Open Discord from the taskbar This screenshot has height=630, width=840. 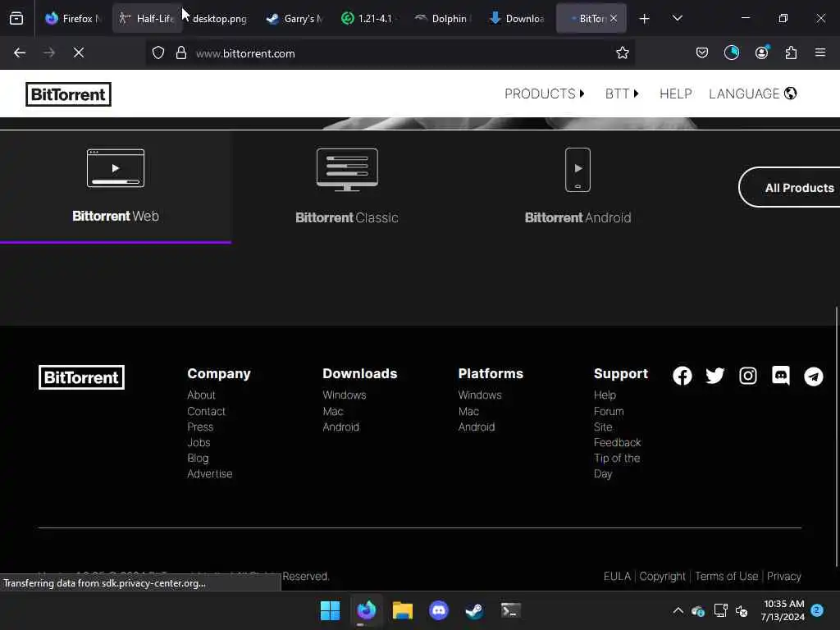[x=439, y=610]
